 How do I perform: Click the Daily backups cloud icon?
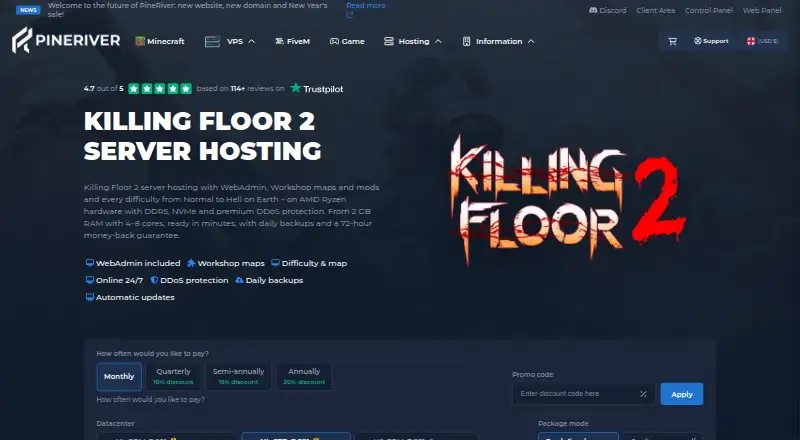point(239,280)
